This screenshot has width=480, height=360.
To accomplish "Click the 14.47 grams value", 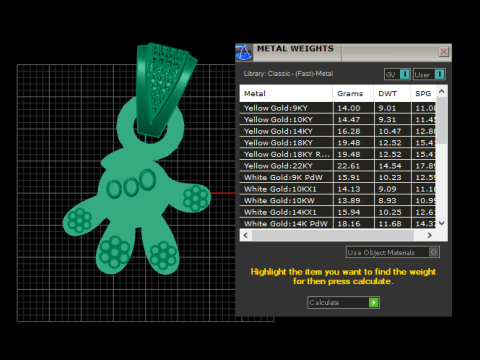I will click(349, 119).
